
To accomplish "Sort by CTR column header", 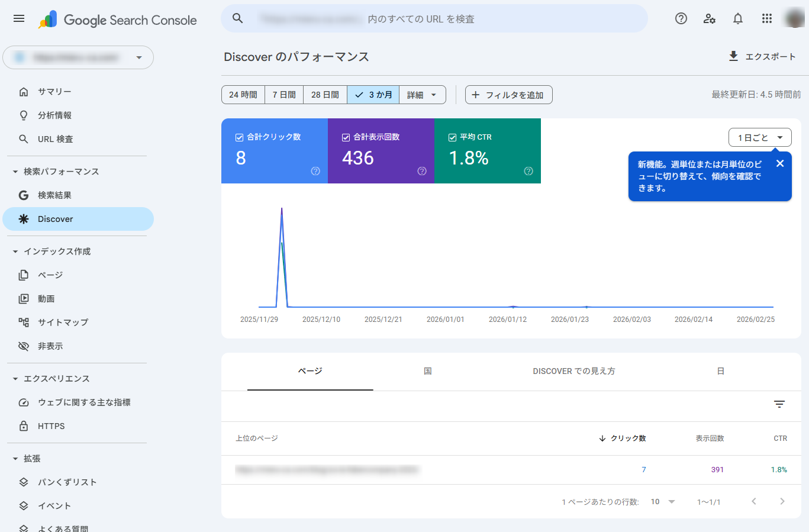I will click(x=780, y=439).
